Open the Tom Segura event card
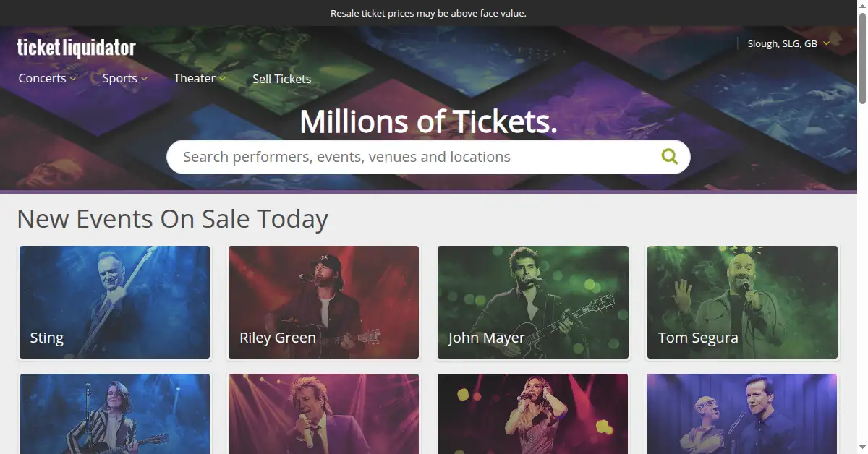The width and height of the screenshot is (868, 454). (x=742, y=302)
